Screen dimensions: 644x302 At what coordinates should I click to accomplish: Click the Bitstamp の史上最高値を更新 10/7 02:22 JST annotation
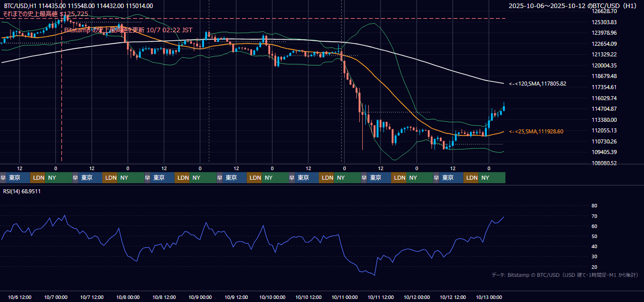click(128, 30)
